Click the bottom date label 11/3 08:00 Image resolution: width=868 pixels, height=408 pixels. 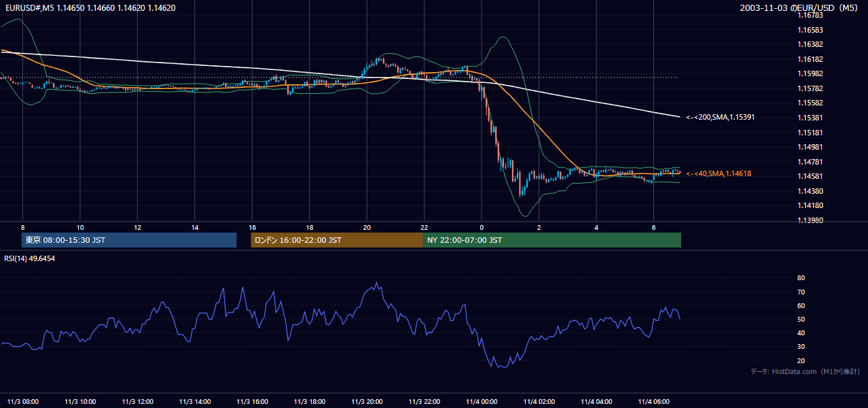23,401
